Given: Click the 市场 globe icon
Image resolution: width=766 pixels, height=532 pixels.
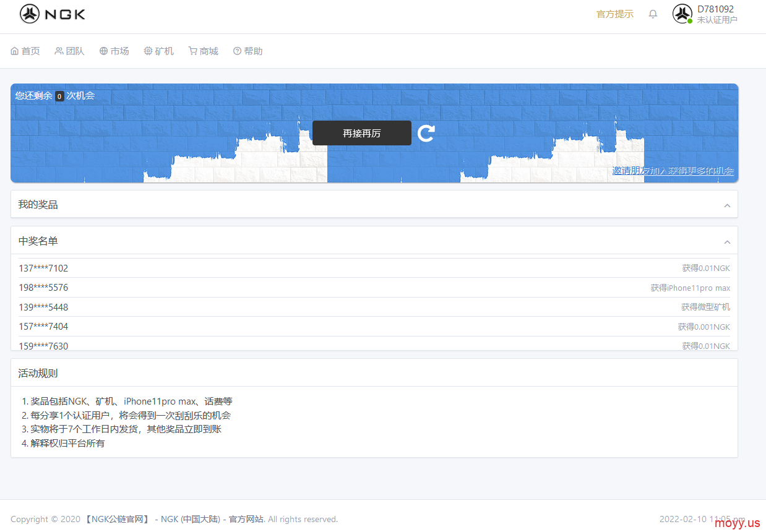Looking at the screenshot, I should click(x=103, y=51).
